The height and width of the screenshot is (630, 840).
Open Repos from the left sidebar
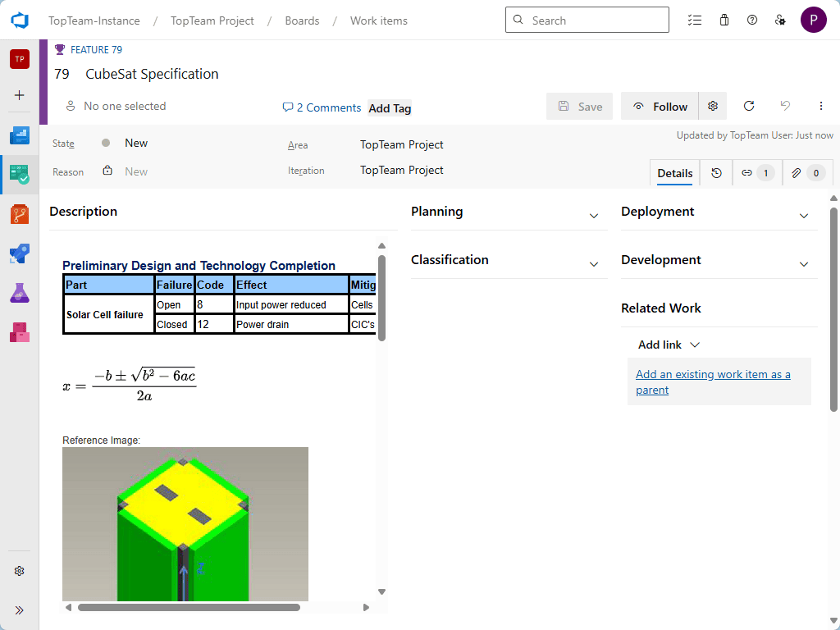pyautogui.click(x=20, y=215)
